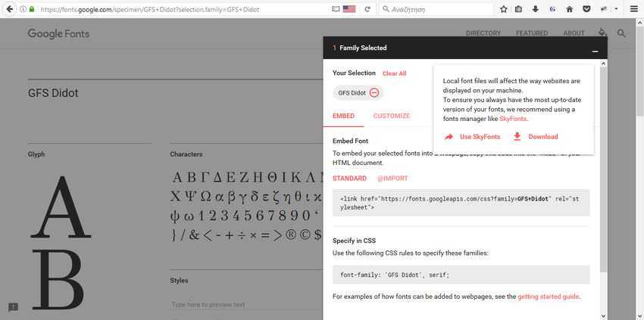Click the browser back arrow button
644x320 pixels.
(x=9, y=9)
